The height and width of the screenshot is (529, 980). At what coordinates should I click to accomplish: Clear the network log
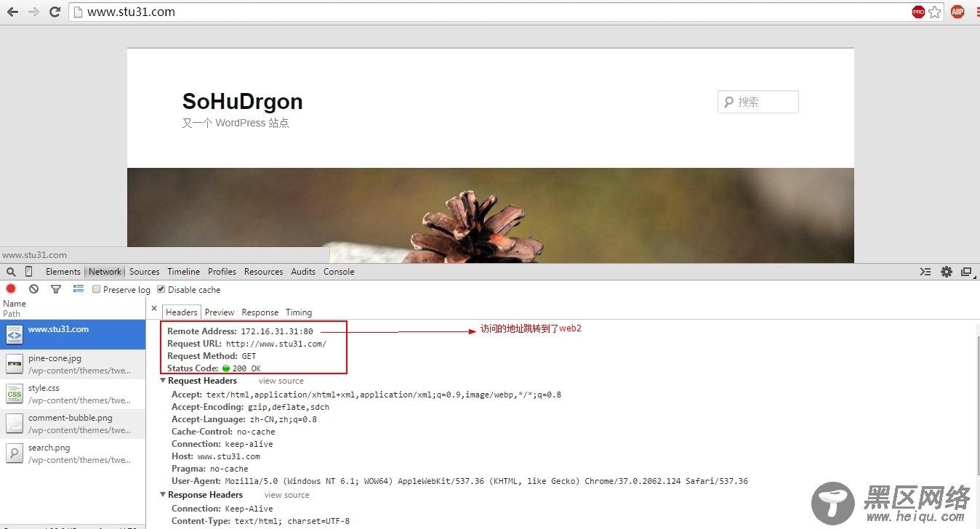(x=33, y=288)
